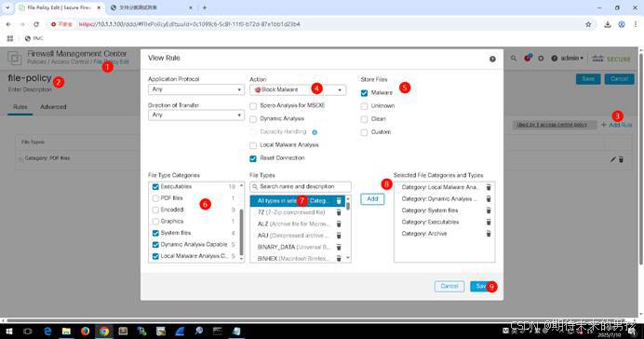
Task: Toggle Spero Analysis for MSEXE checkbox
Action: click(x=253, y=106)
